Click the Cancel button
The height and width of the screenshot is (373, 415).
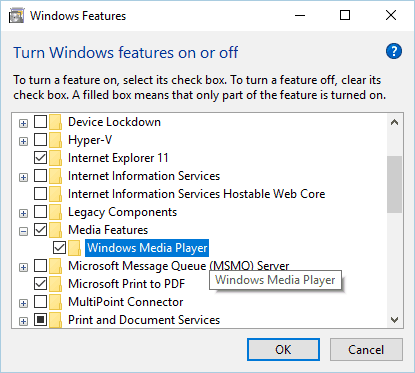click(366, 350)
